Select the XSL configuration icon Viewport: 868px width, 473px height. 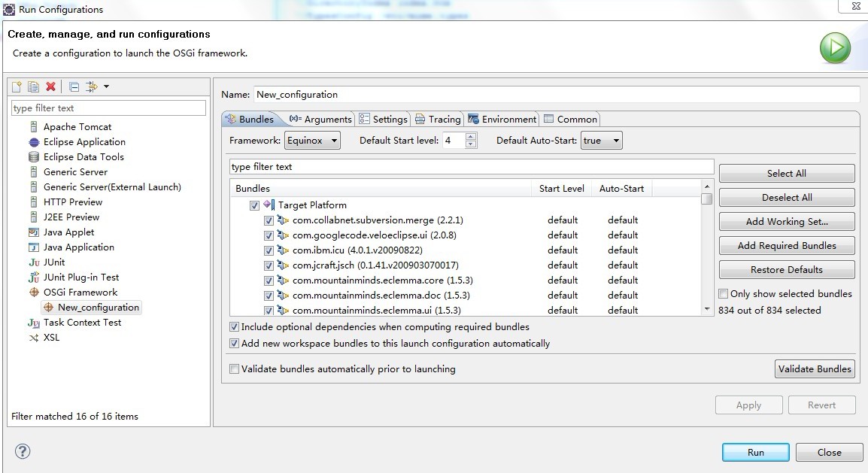[x=34, y=338]
